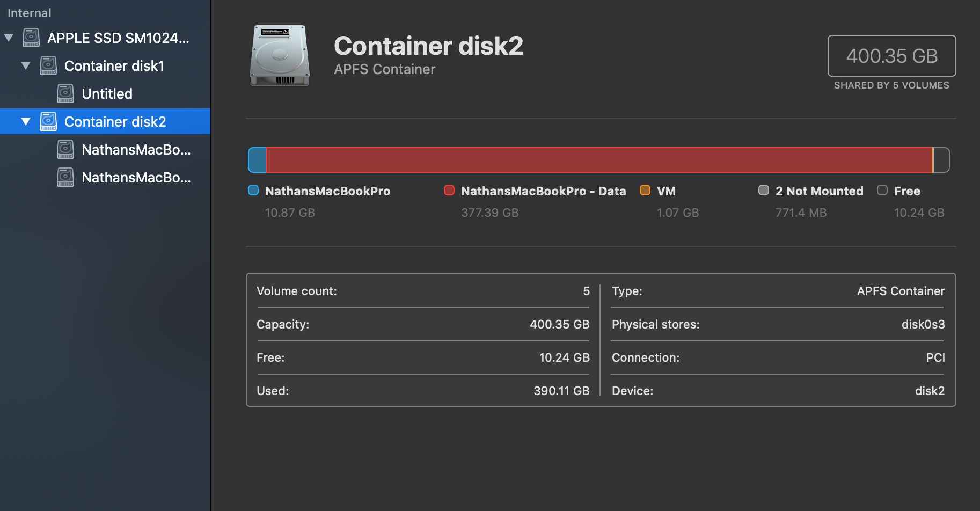Click the APPLE SSD drive icon in sidebar
980x511 pixels.
click(x=31, y=38)
